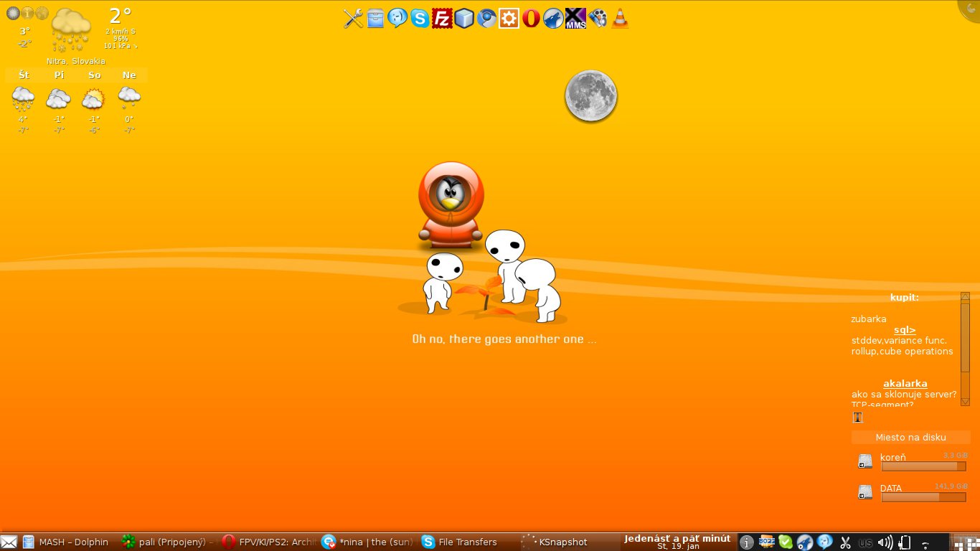980x551 pixels.
Task: Click the fuzzy clock showing Jedenásť a päť minút
Action: 677,542
